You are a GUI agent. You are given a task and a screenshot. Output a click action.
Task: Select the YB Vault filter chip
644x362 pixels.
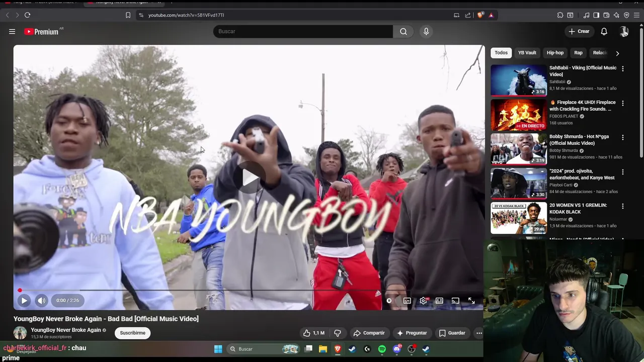(527, 53)
